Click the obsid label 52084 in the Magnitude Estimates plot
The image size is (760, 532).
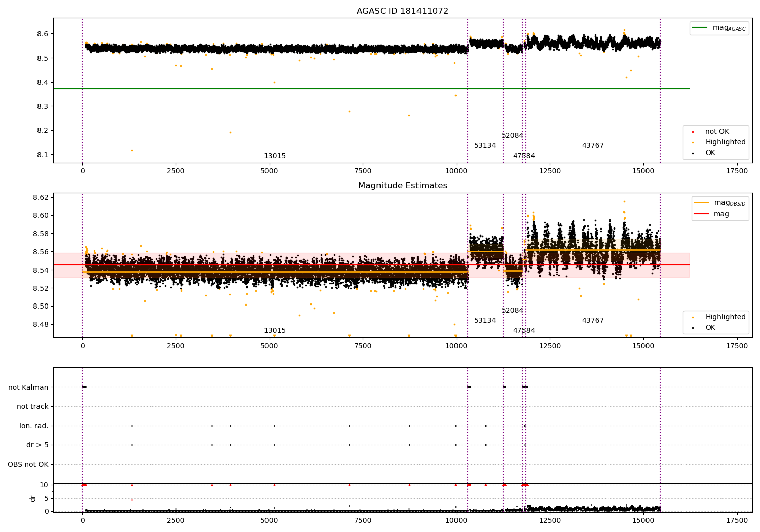[512, 311]
